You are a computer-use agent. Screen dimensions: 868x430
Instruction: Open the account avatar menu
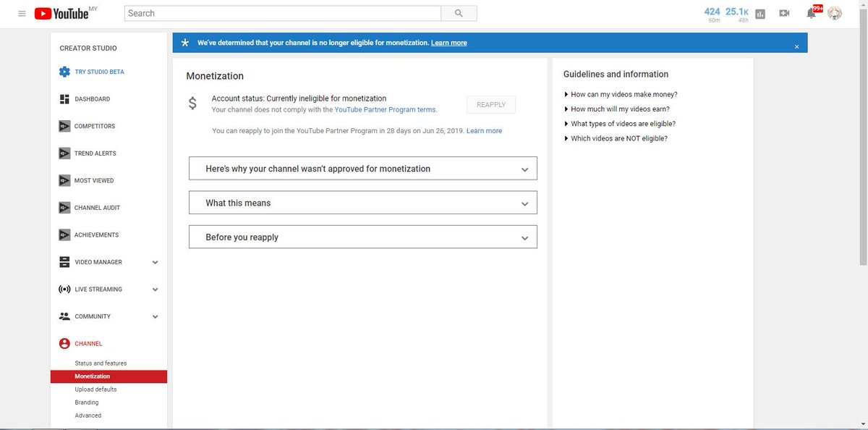coord(835,13)
